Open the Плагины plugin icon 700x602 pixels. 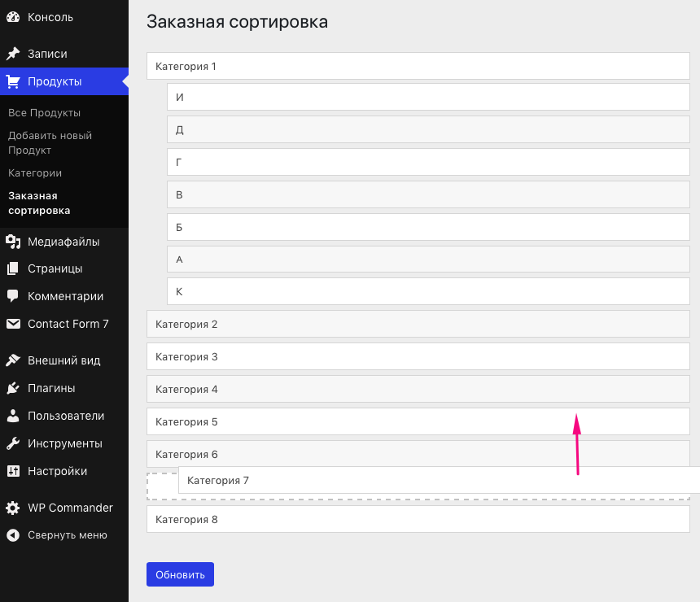pyautogui.click(x=13, y=388)
